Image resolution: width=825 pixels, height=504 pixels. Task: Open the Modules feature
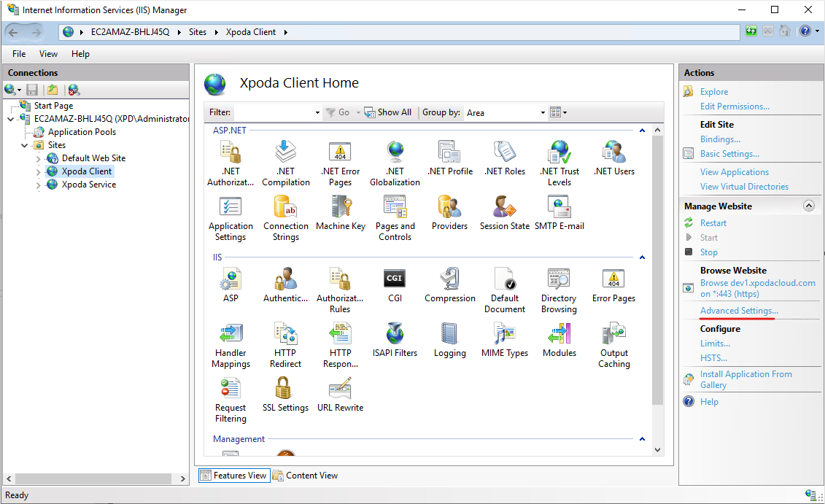tap(559, 340)
